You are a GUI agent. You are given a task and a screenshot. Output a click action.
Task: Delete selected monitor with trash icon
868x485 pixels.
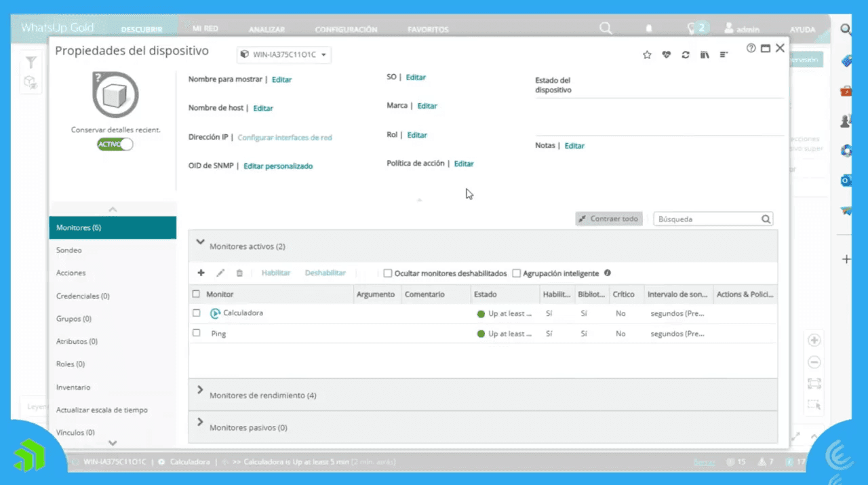click(x=239, y=273)
